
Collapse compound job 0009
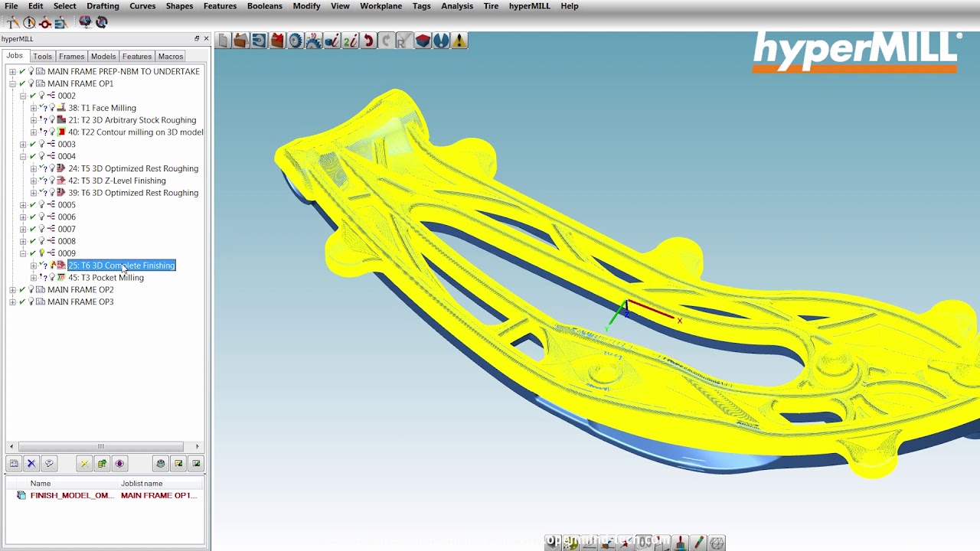point(23,253)
